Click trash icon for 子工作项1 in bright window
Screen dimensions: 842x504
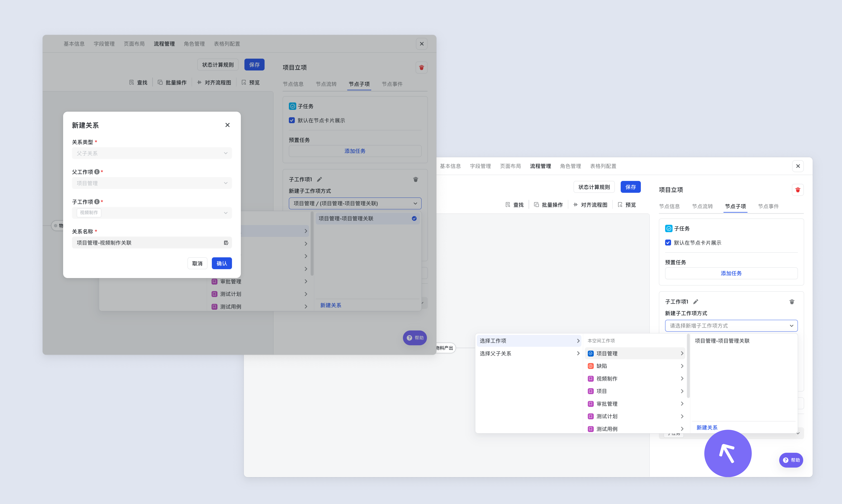(x=792, y=302)
